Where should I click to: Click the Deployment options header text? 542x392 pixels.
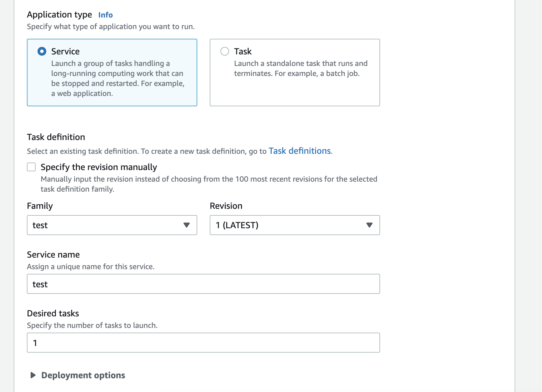(x=83, y=375)
